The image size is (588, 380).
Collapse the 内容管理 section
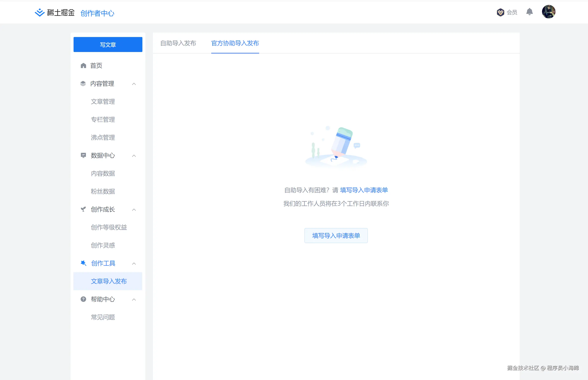point(134,84)
